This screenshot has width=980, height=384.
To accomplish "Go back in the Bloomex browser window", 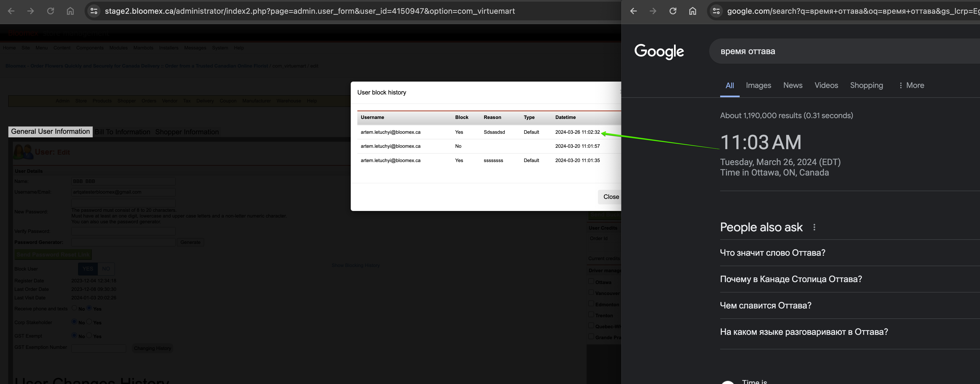I will pos(12,11).
